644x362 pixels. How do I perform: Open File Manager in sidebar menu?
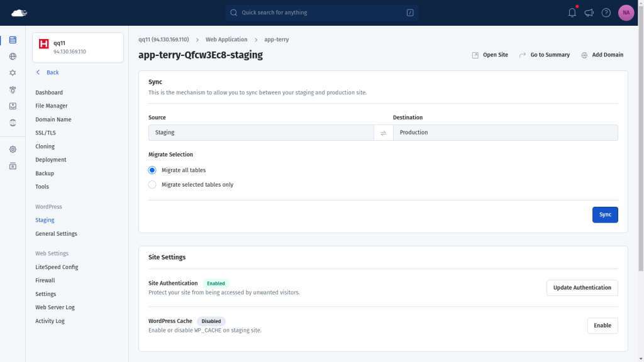(52, 106)
